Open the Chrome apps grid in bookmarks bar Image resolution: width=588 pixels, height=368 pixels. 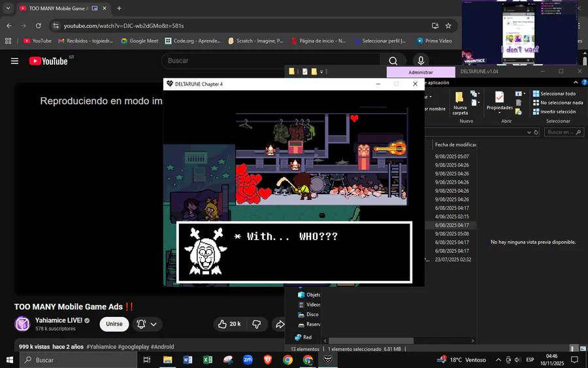click(8, 41)
